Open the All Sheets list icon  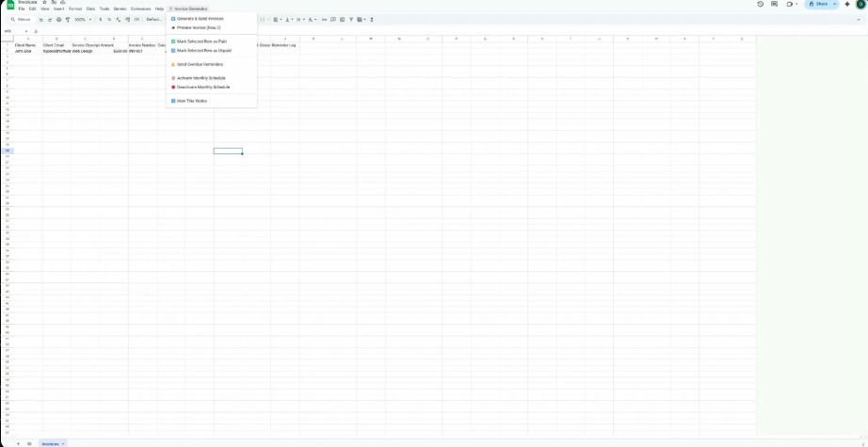(x=29, y=443)
